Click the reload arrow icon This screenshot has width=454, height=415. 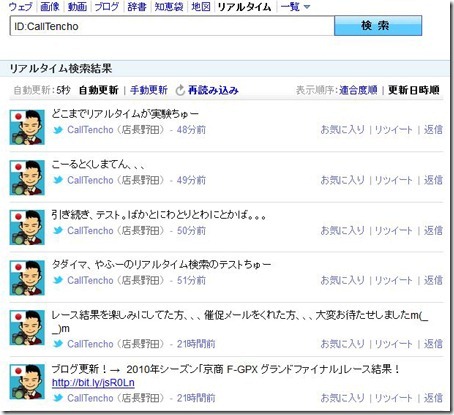coord(180,90)
